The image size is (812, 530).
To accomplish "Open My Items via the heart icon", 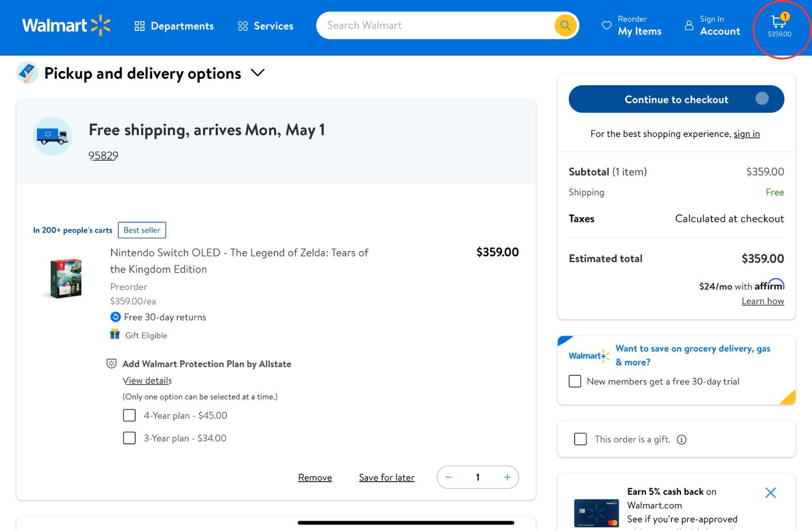I will [606, 25].
